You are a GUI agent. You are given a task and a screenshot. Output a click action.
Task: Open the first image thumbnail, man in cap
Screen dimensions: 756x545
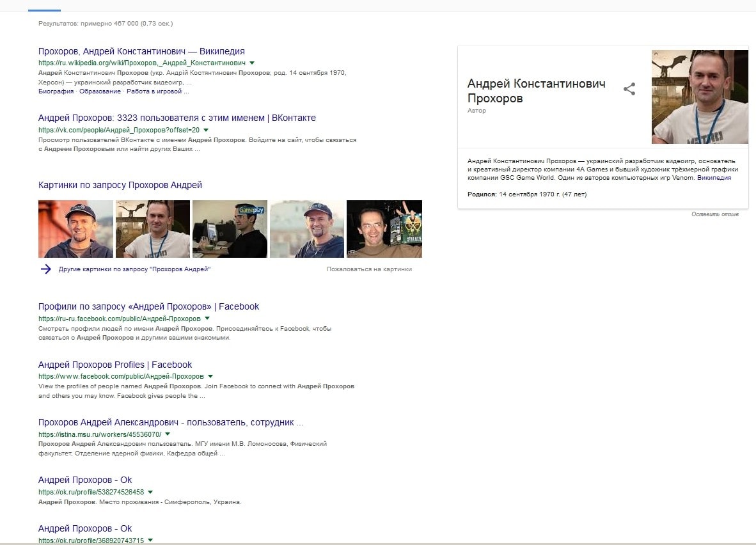[75, 228]
